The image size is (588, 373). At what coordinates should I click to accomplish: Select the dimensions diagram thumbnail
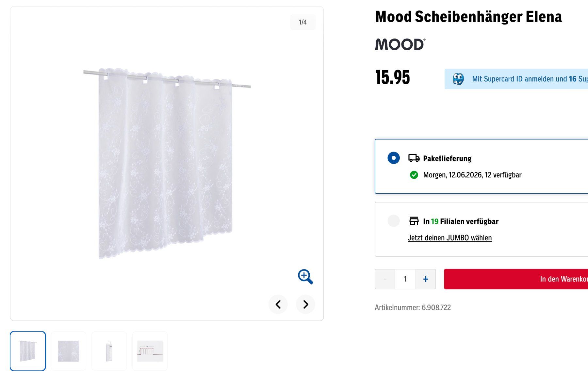(150, 351)
